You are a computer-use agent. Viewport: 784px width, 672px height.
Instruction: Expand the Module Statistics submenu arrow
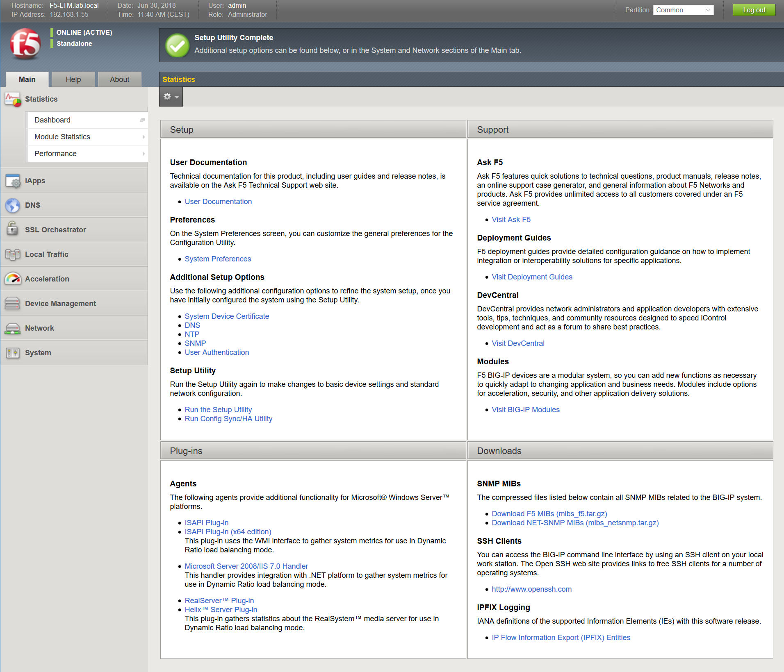coord(144,137)
